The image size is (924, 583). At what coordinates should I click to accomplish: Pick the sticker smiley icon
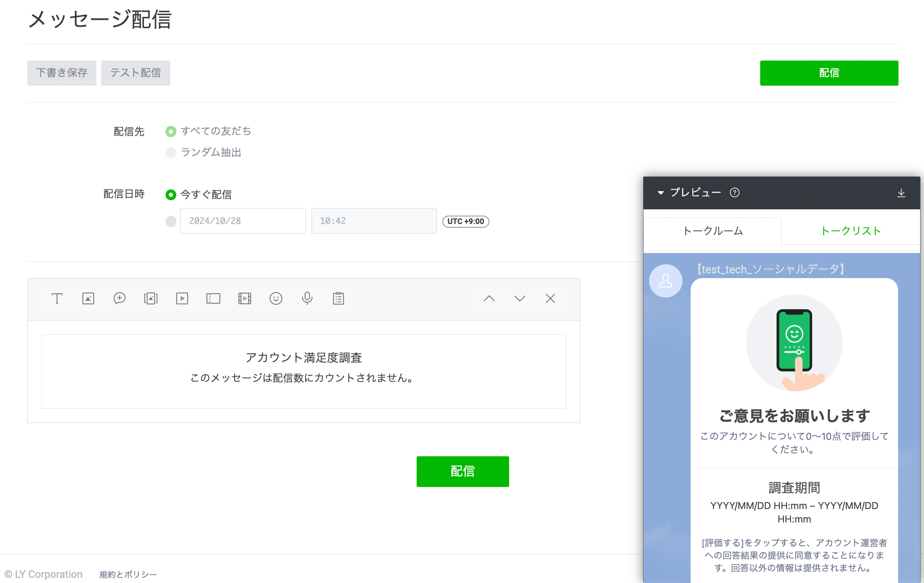pyautogui.click(x=276, y=298)
